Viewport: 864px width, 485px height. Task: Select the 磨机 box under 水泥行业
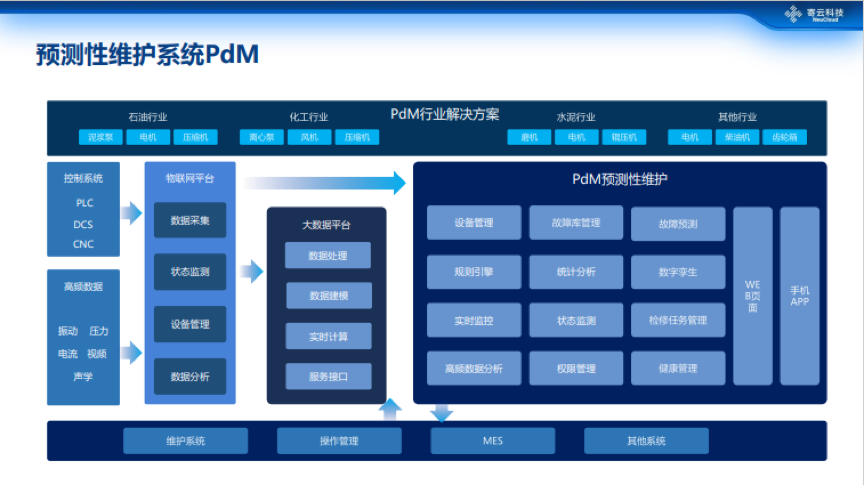[x=529, y=137]
